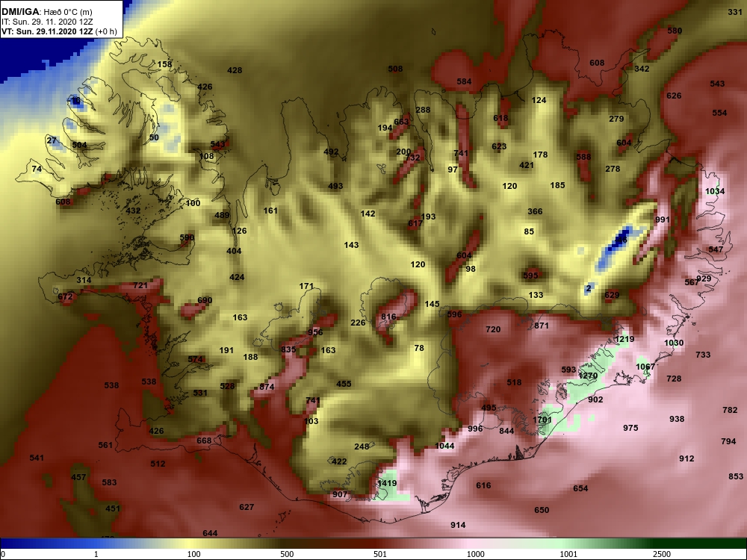This screenshot has width=747, height=560.
Task: Click the map value 871
Action: tap(541, 326)
